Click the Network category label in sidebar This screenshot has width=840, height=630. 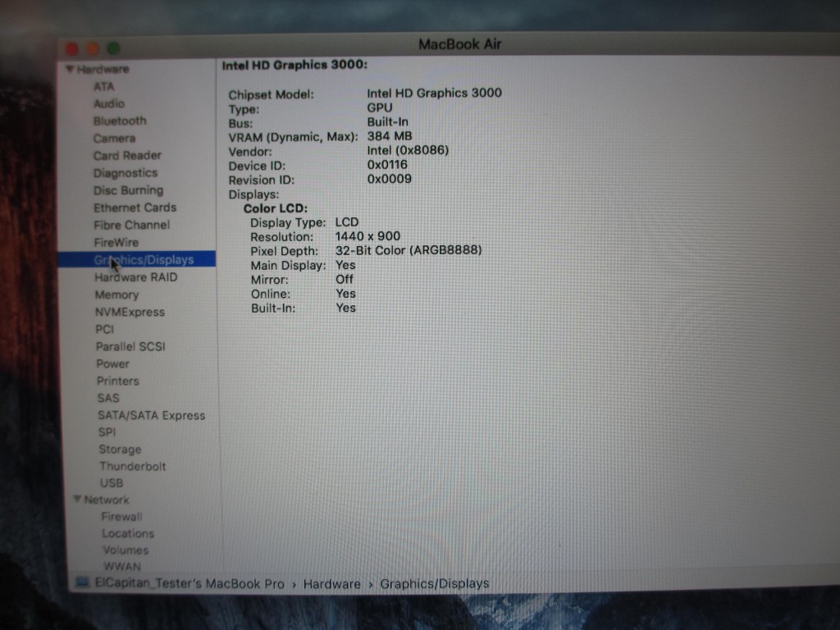[x=107, y=500]
